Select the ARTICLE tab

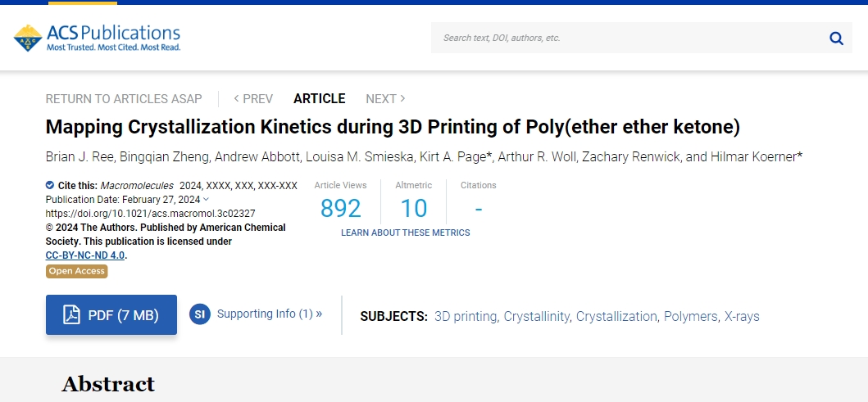(x=320, y=99)
